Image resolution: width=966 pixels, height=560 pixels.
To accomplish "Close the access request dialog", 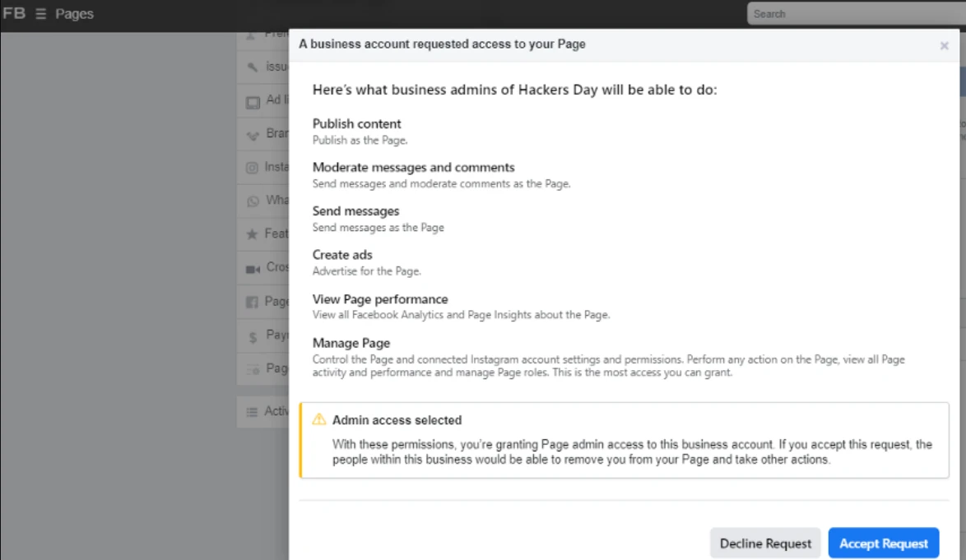I will [944, 46].
